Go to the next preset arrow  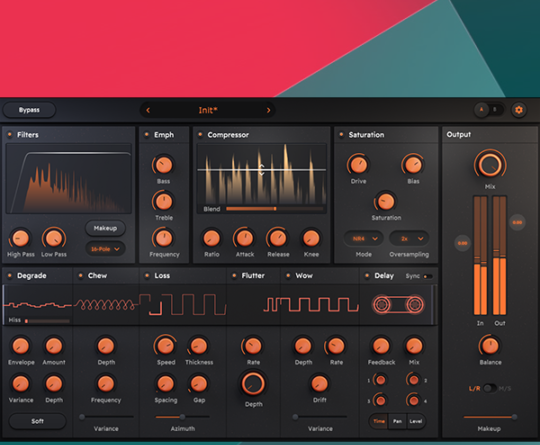268,110
